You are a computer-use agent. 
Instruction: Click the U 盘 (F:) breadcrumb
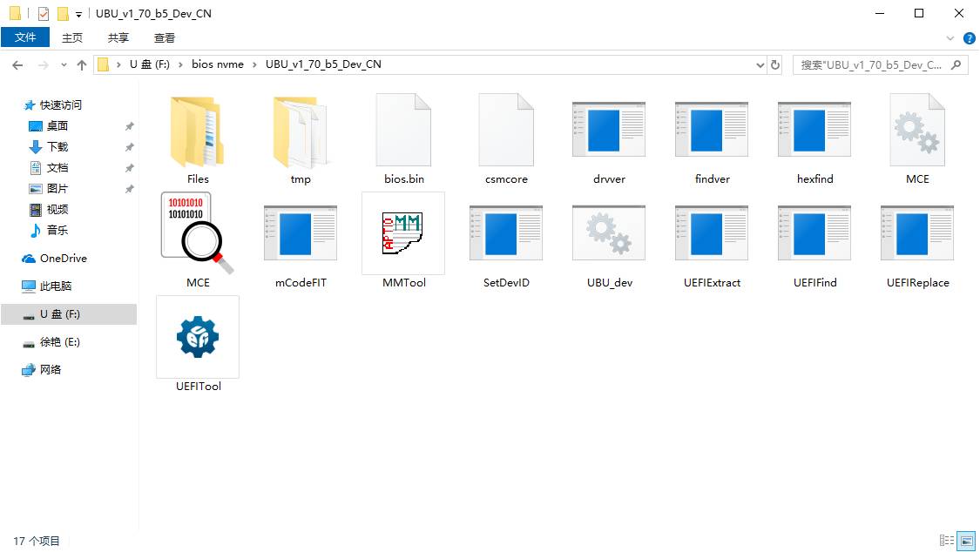149,64
